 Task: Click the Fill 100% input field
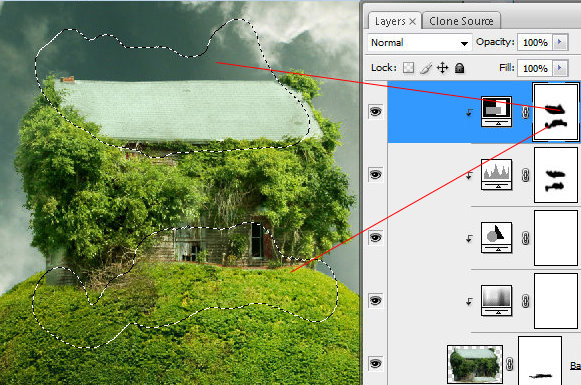point(535,68)
